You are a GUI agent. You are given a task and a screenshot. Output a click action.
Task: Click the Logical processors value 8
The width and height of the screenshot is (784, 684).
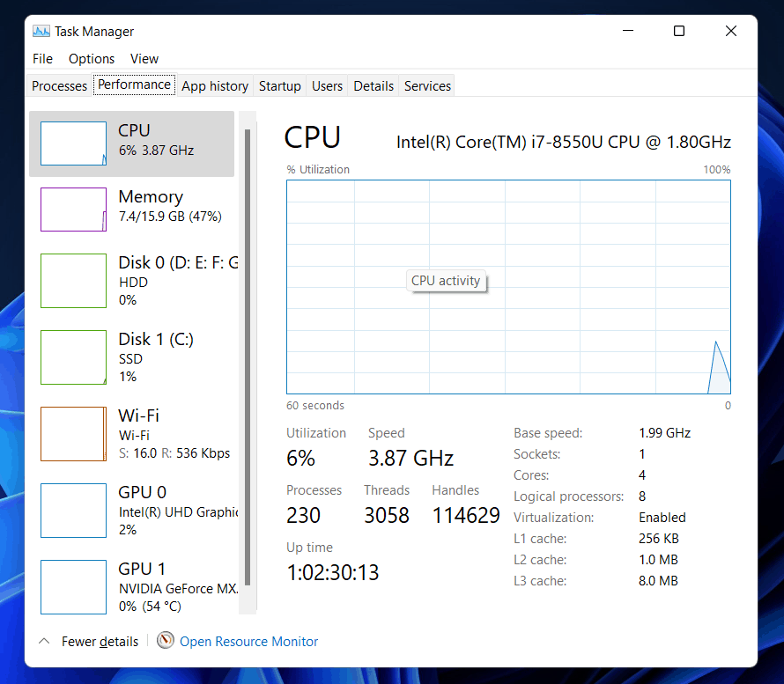tap(642, 496)
